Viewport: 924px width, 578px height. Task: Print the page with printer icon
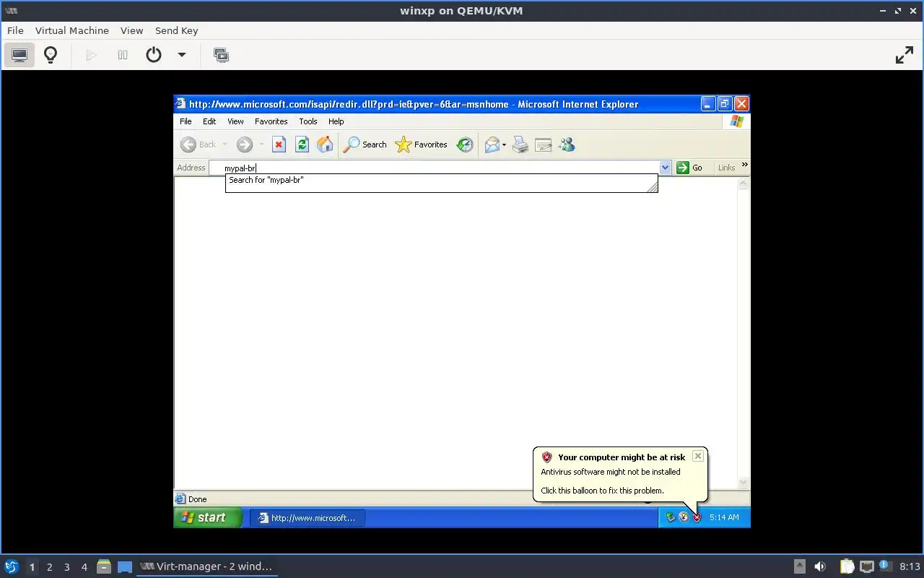tap(520, 144)
